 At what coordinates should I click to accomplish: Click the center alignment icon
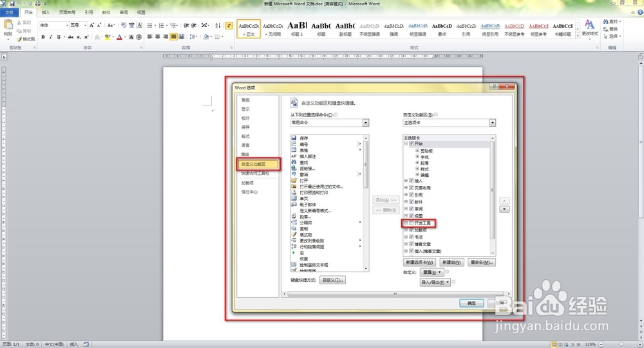[x=158, y=37]
